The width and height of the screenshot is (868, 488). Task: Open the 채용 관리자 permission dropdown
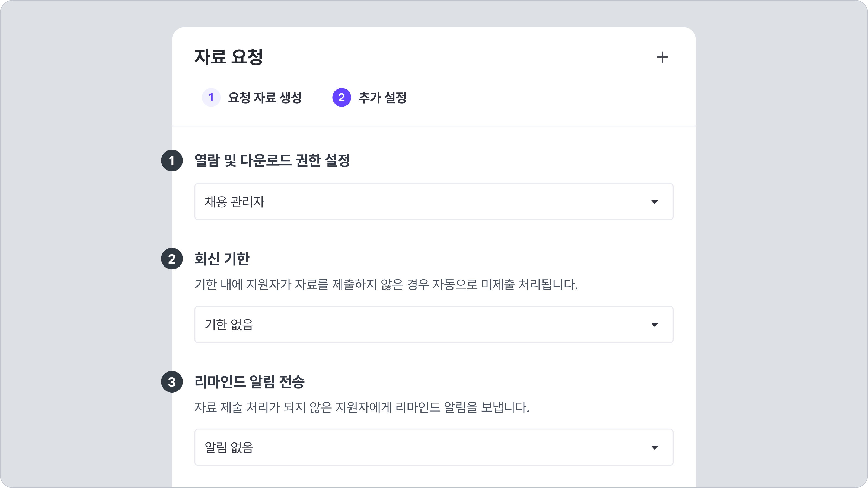coord(433,202)
